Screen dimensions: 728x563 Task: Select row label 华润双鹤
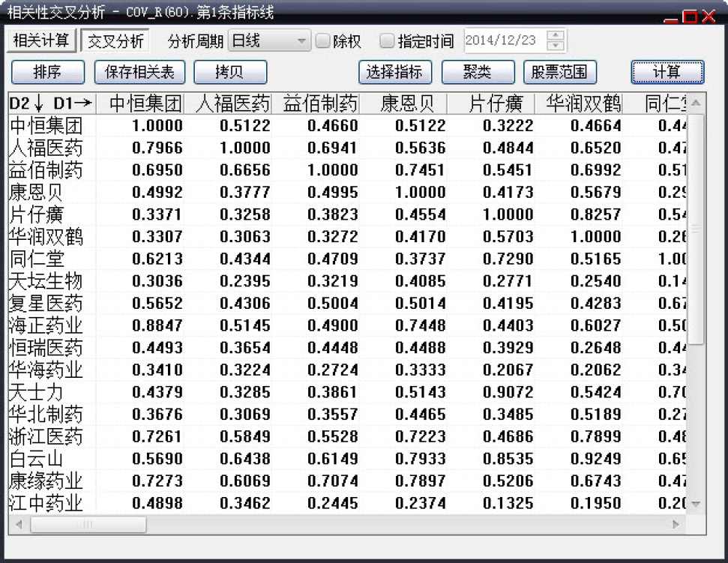click(x=46, y=236)
